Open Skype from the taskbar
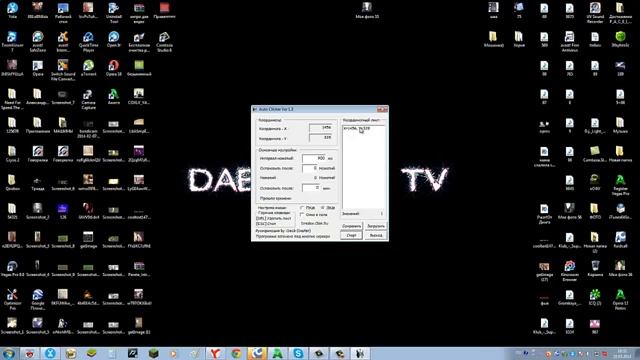This screenshot has width=640, height=360. point(298,353)
